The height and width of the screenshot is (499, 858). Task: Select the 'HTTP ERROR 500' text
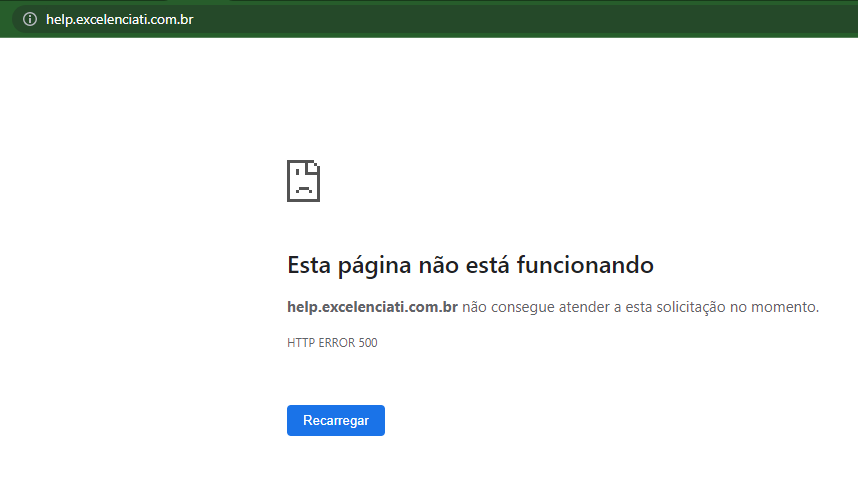click(332, 343)
